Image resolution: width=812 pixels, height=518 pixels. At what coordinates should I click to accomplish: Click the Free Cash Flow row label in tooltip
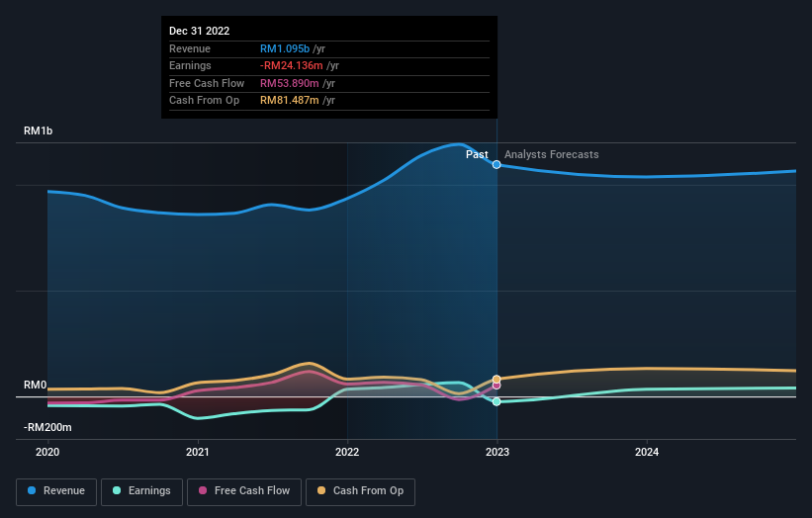coord(207,83)
